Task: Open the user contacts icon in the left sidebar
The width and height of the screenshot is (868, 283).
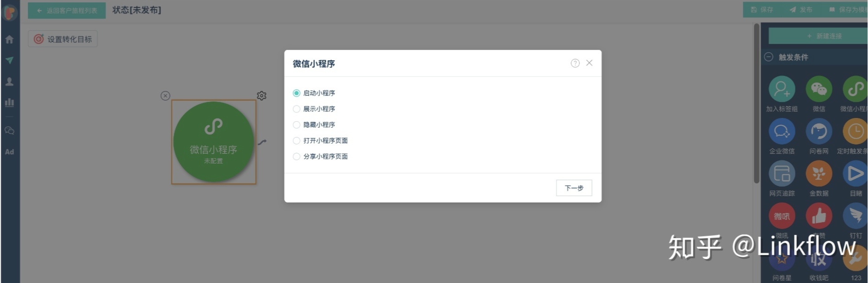Action: click(10, 81)
